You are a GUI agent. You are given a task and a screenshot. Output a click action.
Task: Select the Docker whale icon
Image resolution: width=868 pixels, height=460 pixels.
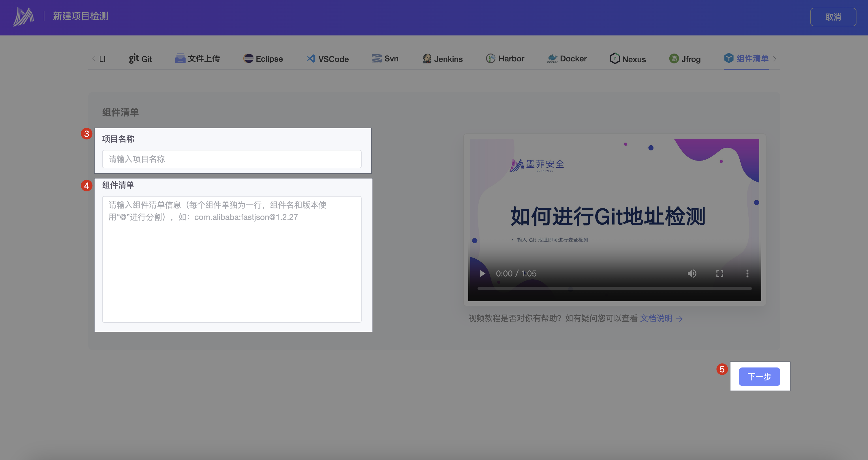pos(552,59)
